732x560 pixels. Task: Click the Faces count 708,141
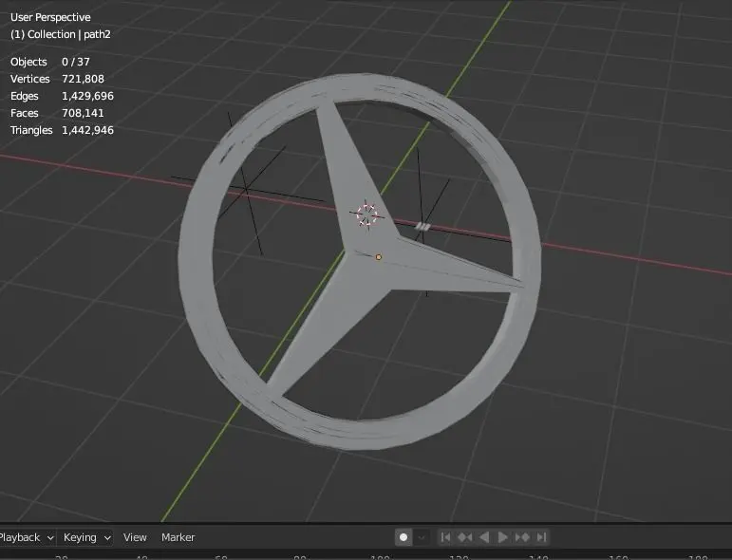84,113
